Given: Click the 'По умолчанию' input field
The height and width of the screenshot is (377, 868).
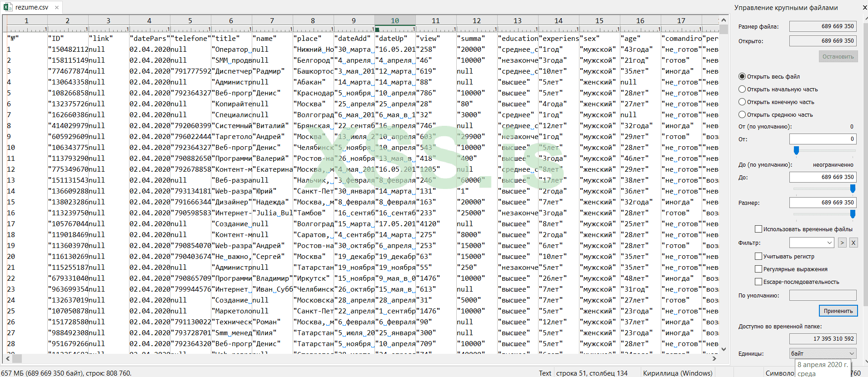Looking at the screenshot, I should click(823, 295).
